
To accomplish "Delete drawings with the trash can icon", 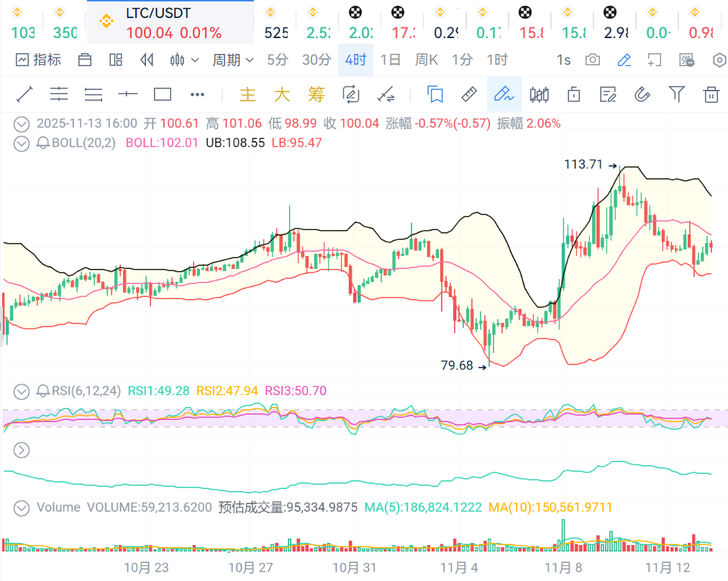I will 711,94.
